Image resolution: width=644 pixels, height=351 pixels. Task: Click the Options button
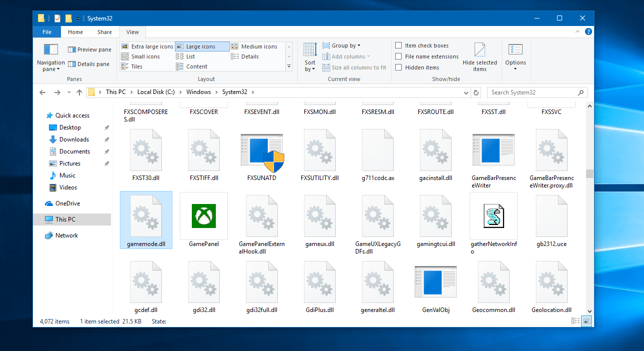pyautogui.click(x=515, y=56)
